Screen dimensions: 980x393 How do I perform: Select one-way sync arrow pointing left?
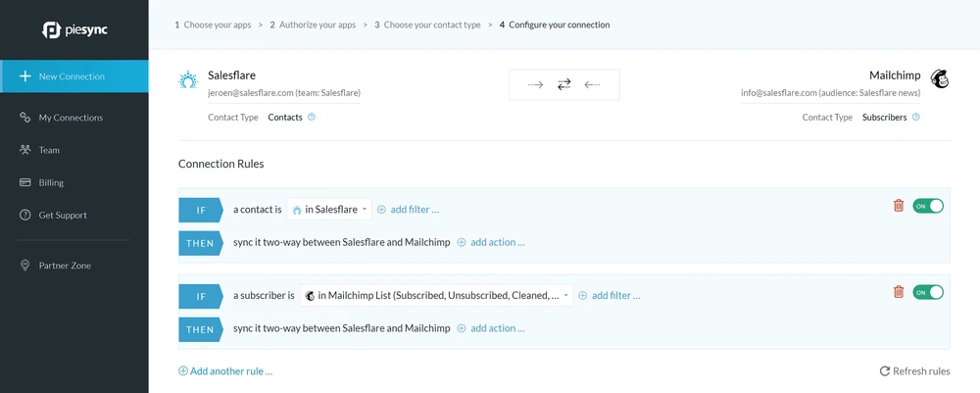593,84
